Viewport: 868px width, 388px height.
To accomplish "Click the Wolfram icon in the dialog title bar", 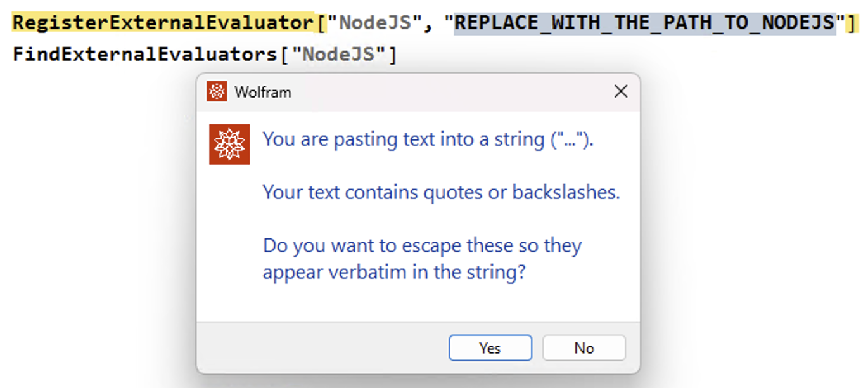I will pos(217,92).
